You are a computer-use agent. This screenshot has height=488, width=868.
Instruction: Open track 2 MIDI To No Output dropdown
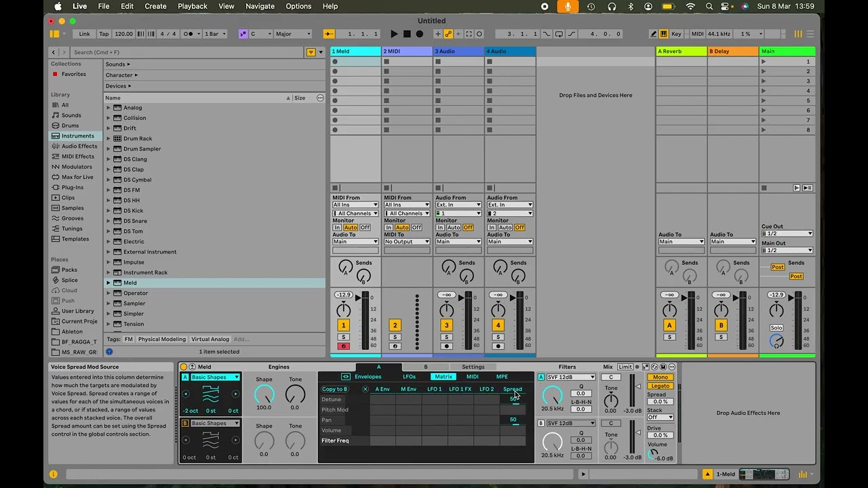(x=407, y=242)
